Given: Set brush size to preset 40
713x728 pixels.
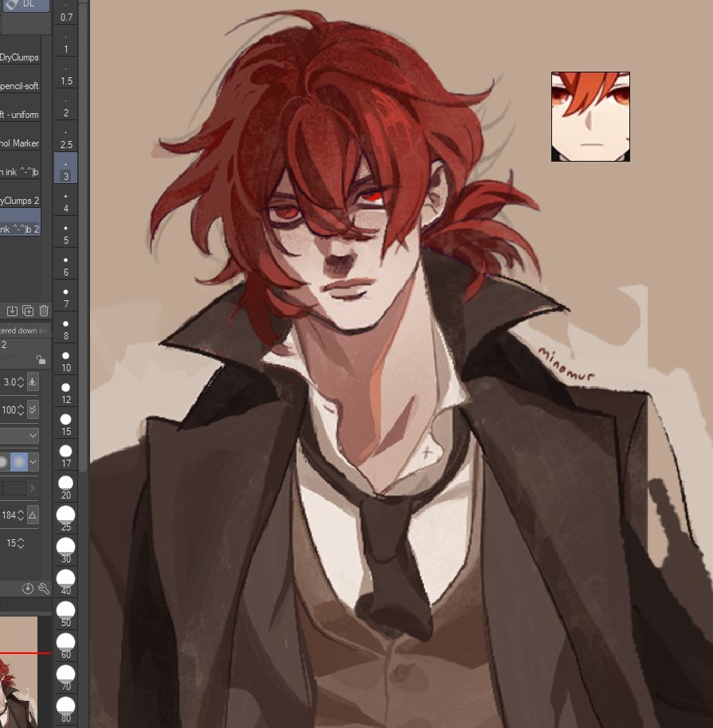Looking at the screenshot, I should [x=66, y=583].
